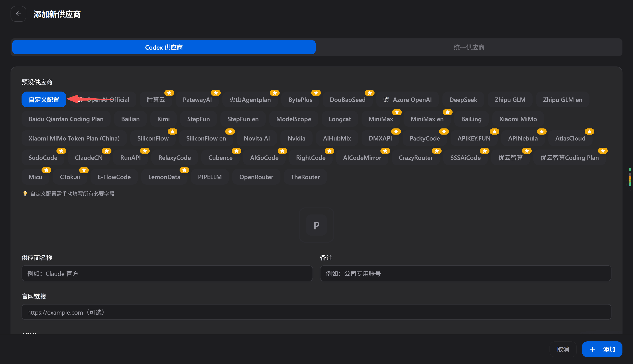Pick the PatewayAI preset

pos(197,100)
